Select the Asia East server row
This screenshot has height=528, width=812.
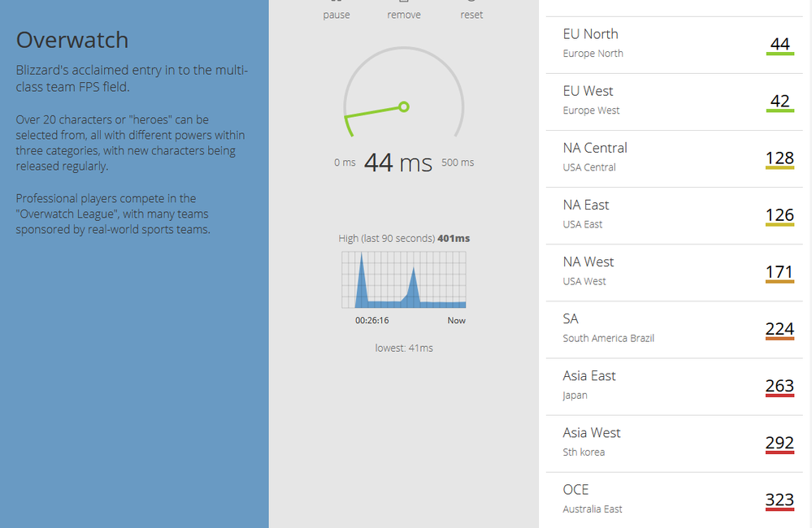point(675,387)
